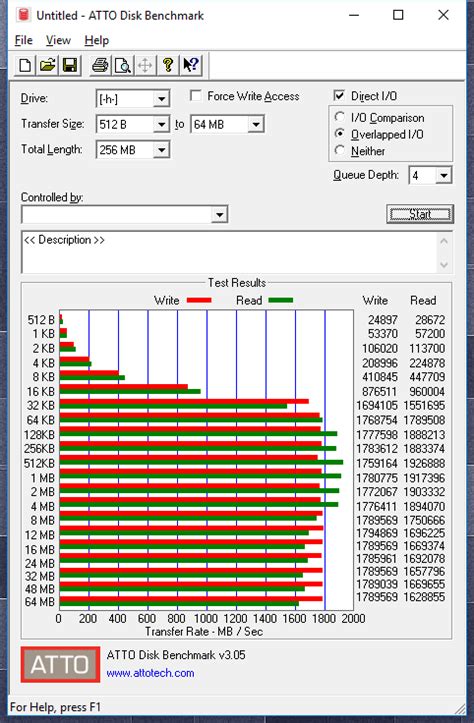The height and width of the screenshot is (723, 474).
Task: Uncheck the Direct I/O checkbox
Action: click(x=339, y=95)
